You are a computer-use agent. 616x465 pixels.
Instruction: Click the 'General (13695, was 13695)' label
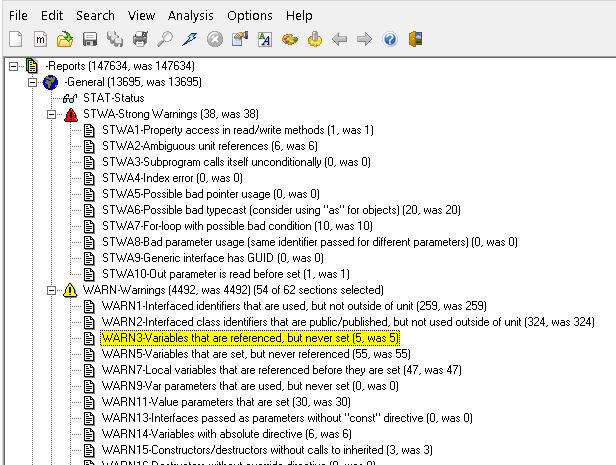[133, 82]
